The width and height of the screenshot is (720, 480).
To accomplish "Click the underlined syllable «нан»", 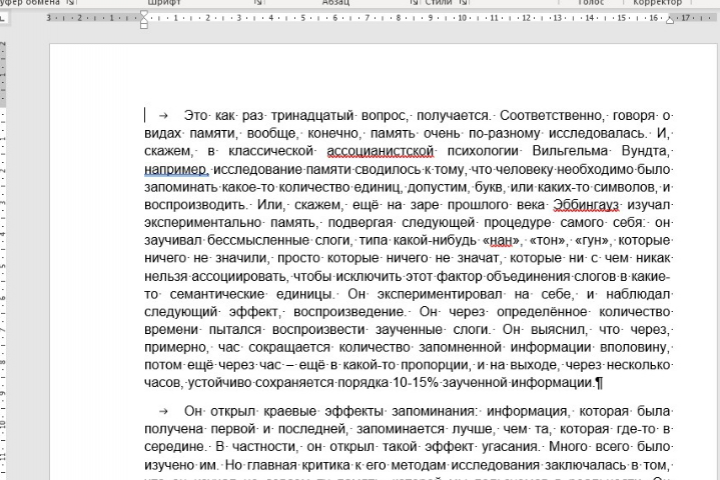I will (x=501, y=241).
